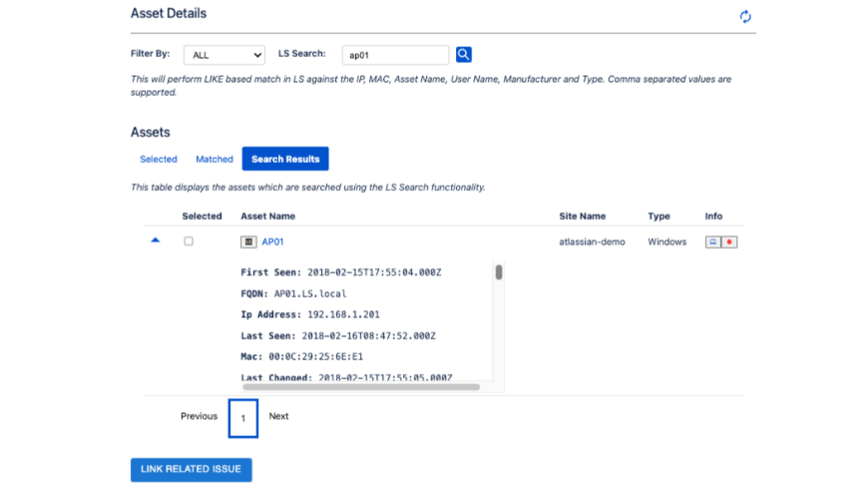The image size is (868, 494).
Task: Click the FQDN AP01.LS.local line
Action: pos(293,293)
